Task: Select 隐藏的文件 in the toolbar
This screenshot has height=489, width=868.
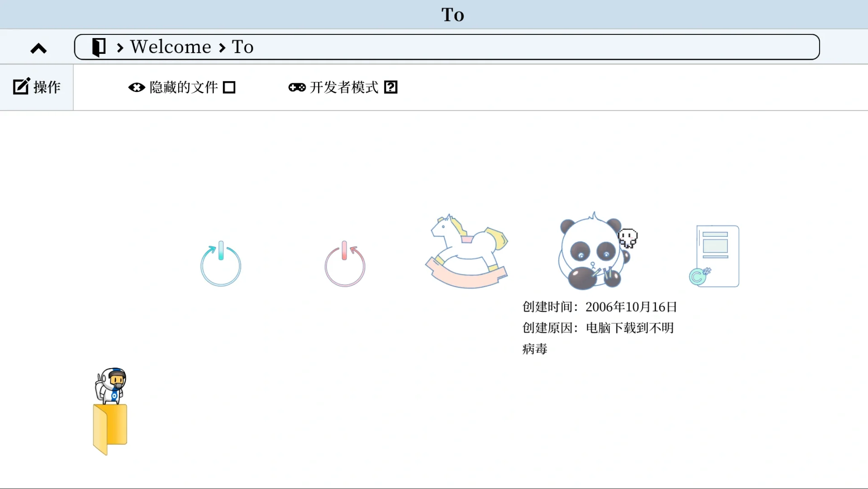Action: click(x=183, y=87)
